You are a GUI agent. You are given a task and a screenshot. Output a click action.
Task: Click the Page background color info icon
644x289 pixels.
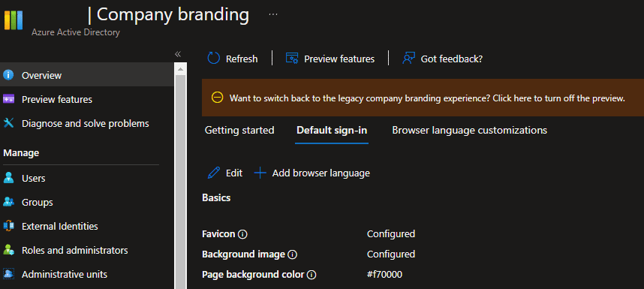coord(311,275)
